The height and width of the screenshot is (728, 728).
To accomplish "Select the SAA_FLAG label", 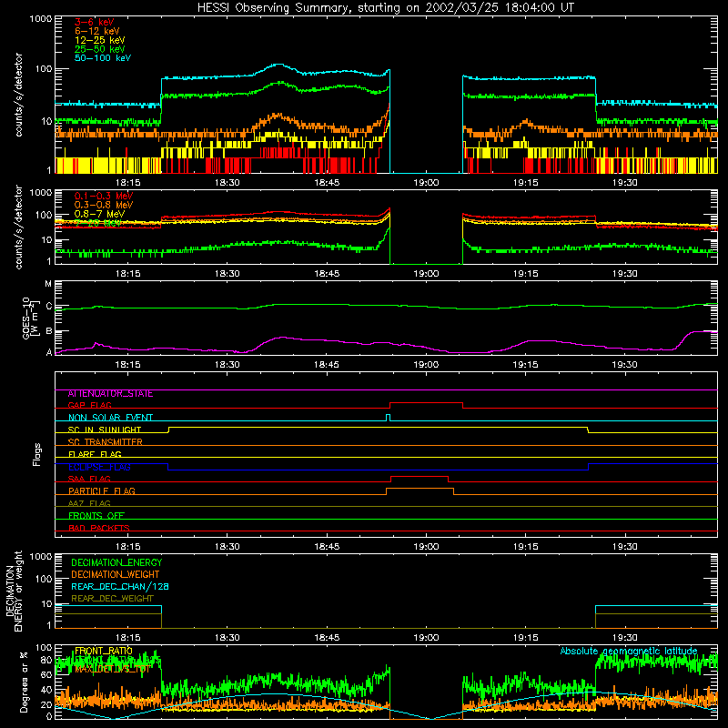I will coord(89,479).
